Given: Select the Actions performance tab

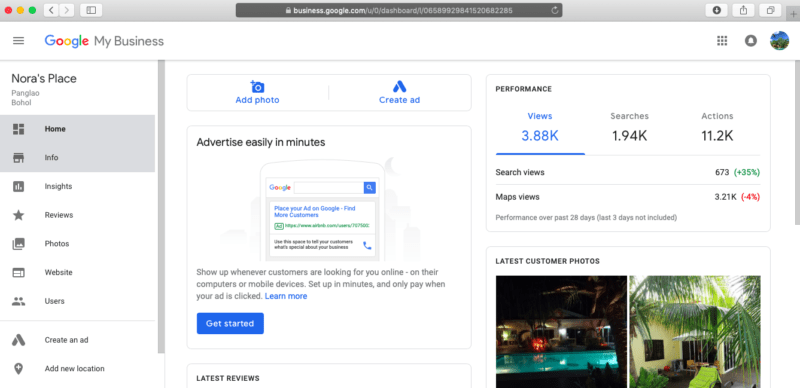Looking at the screenshot, I should (x=717, y=128).
